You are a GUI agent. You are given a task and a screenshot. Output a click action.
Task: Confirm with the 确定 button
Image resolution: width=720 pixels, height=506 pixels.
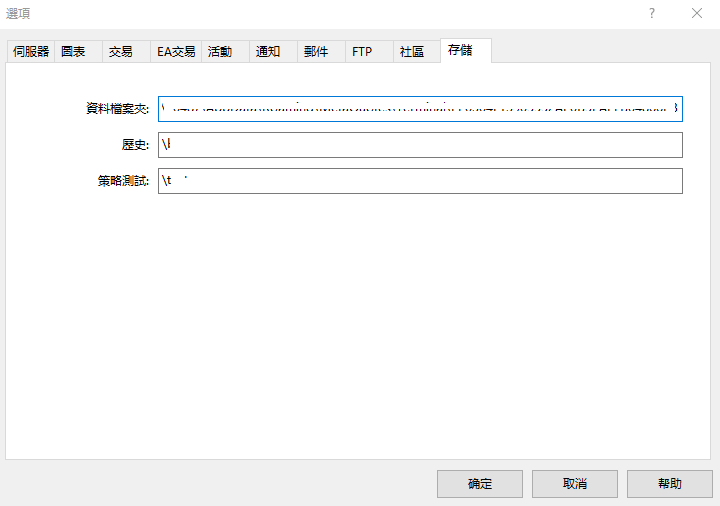(480, 484)
